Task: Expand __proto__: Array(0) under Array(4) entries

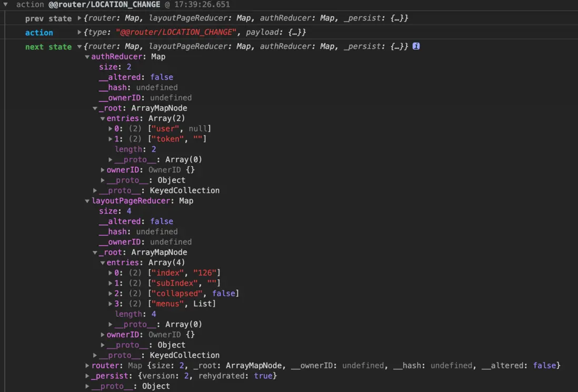Action: point(110,324)
